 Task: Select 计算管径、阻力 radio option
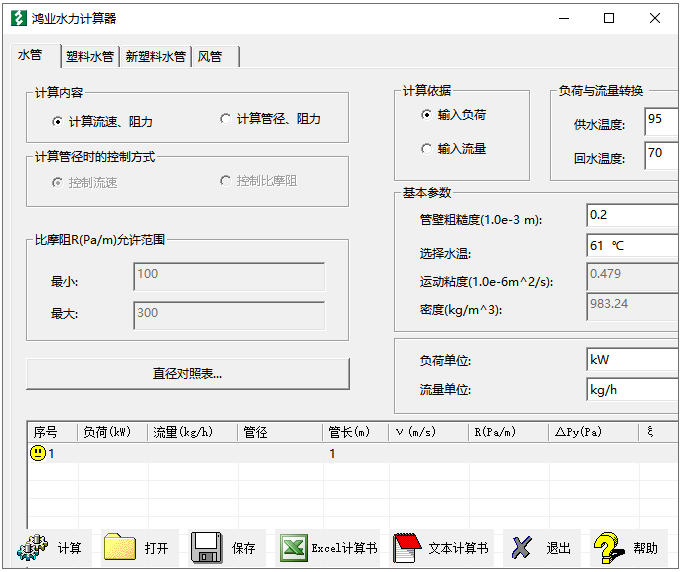coord(226,119)
